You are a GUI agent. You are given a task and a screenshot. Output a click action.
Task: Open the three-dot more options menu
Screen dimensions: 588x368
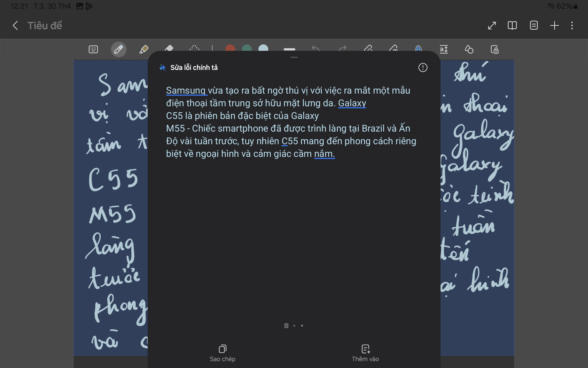pos(572,26)
